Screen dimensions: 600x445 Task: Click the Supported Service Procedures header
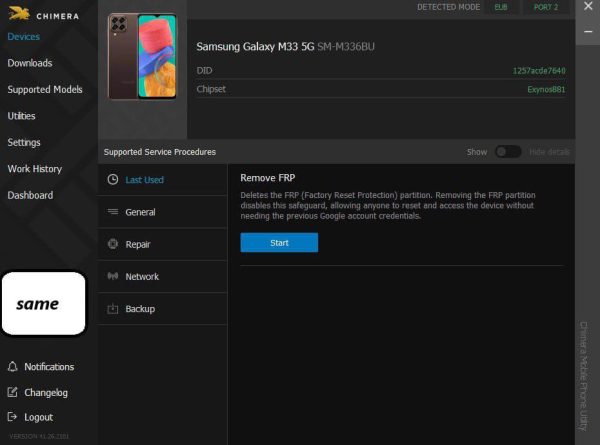[x=160, y=152]
